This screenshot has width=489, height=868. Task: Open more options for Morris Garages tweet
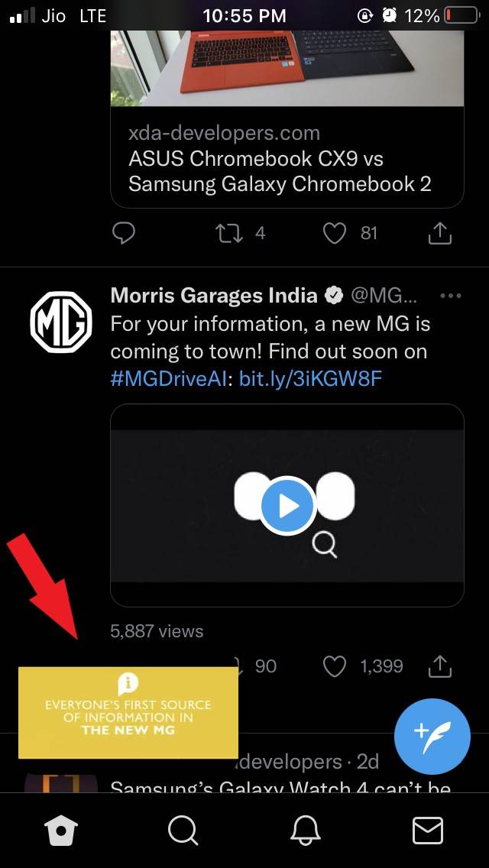click(x=451, y=296)
